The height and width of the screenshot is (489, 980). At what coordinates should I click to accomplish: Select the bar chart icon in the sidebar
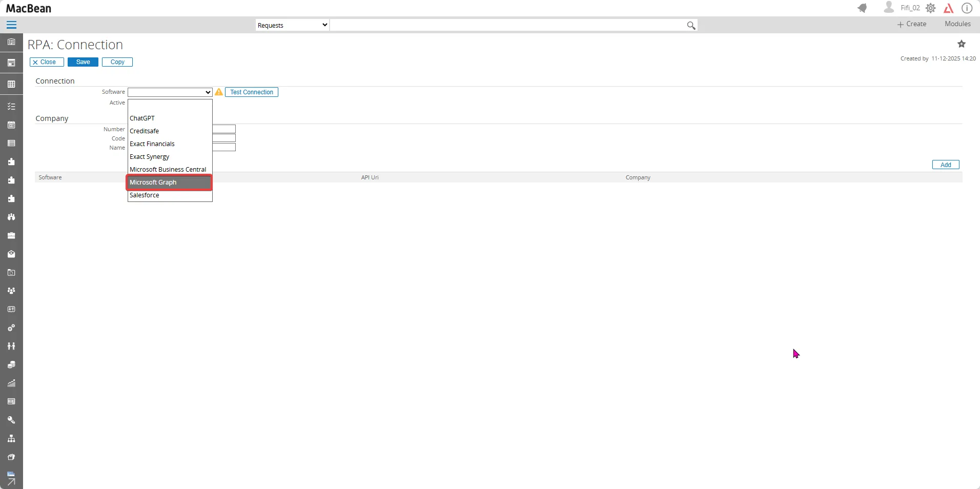[x=11, y=383]
